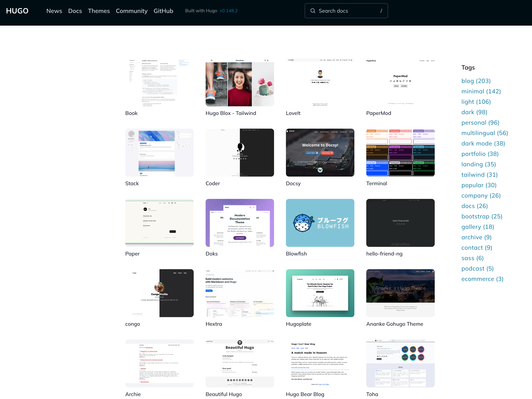Select the minimal (142) tag
532x399 pixels.
click(481, 91)
